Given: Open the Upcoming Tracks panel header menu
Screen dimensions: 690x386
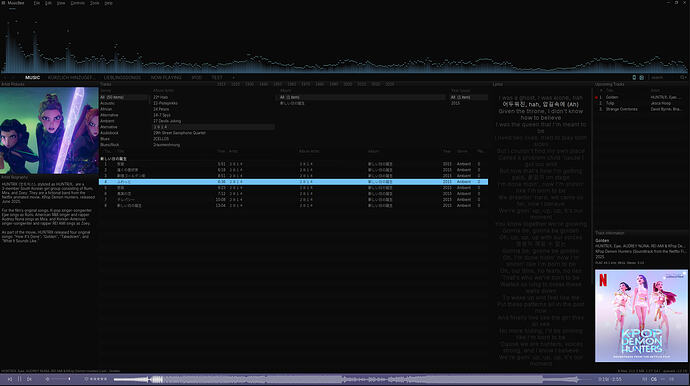Looking at the screenshot, I should click(x=609, y=84).
